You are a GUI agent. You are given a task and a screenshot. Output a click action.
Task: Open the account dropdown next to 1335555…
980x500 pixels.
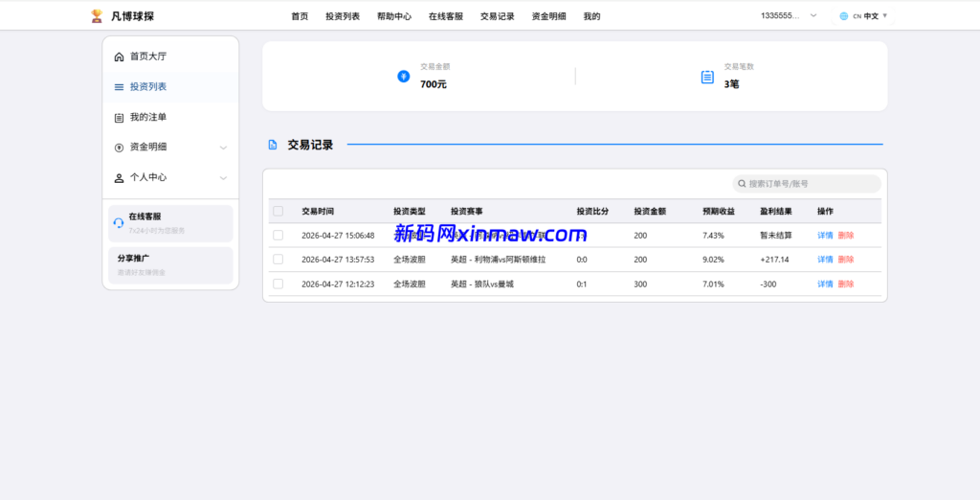(x=813, y=15)
